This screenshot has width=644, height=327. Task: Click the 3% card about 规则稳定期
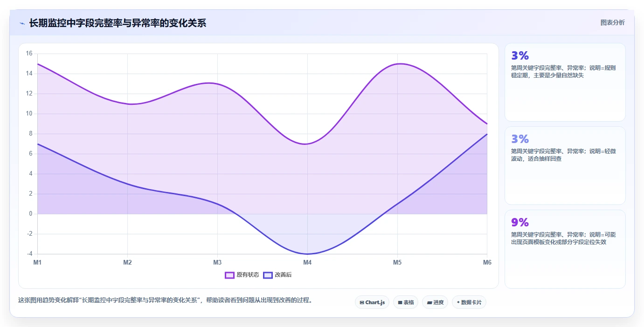pos(565,82)
